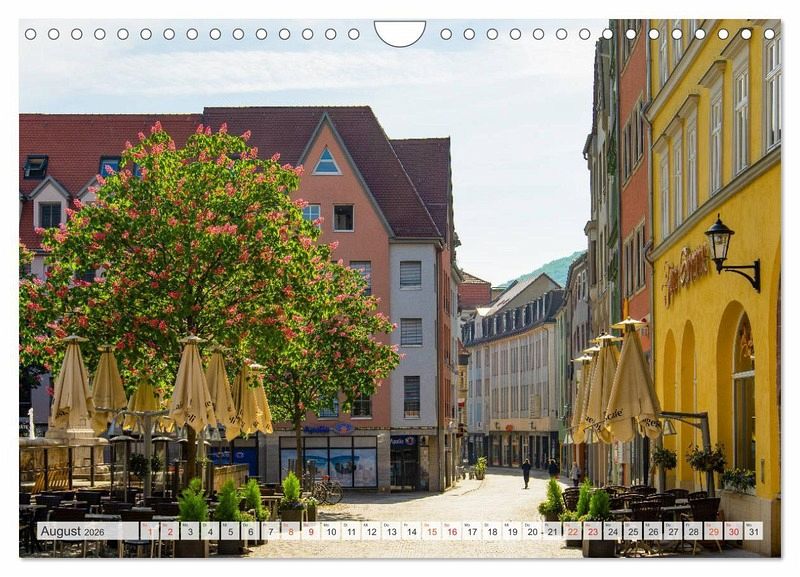Viewport: 800px width, 577px height.
Task: Click the parked bicycle by the tree
Action: coord(324,490)
